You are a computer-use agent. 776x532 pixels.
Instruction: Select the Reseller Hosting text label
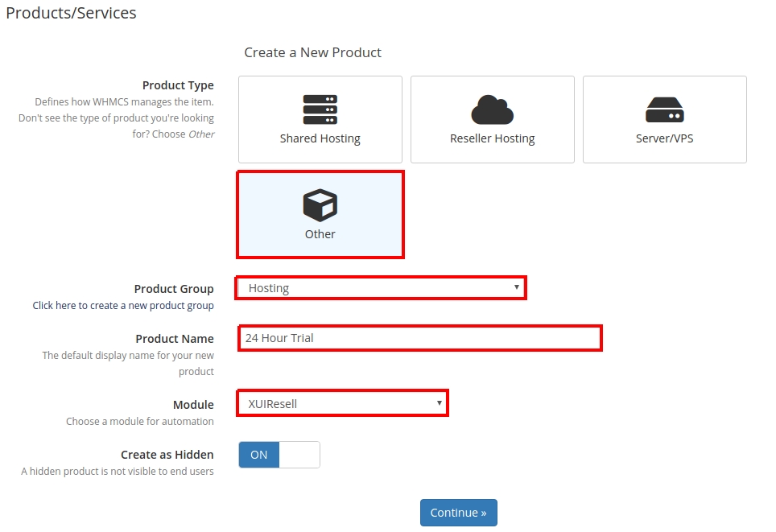(492, 138)
